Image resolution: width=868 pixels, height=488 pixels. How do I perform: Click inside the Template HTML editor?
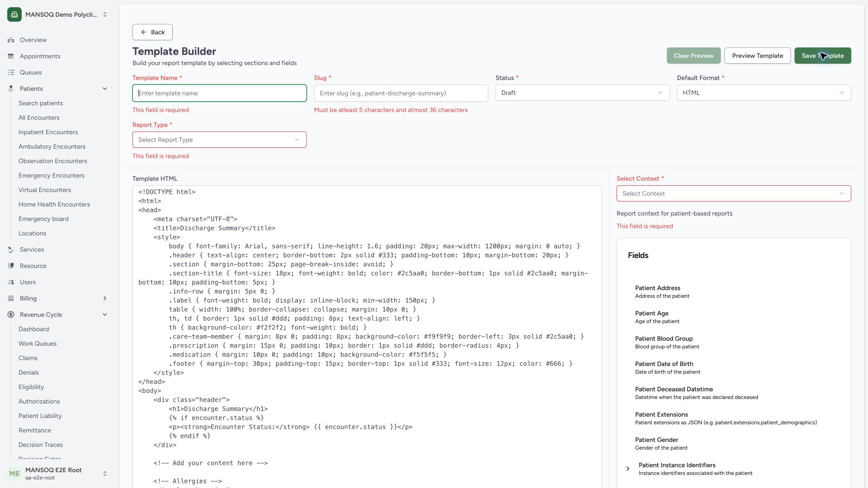(367, 337)
